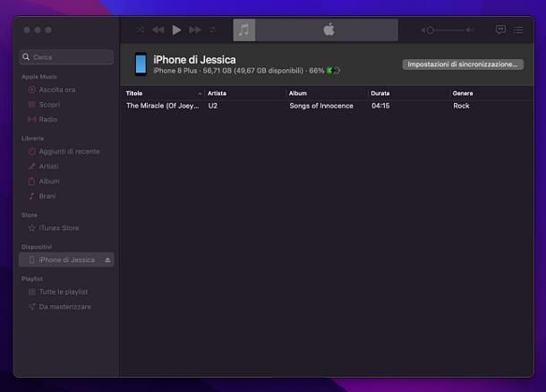Click the Da masterizzare playlist icon

pos(31,307)
